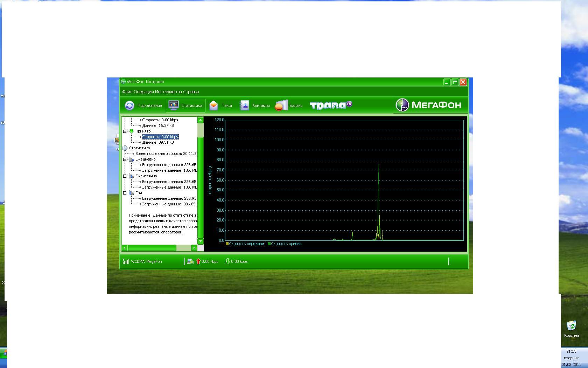This screenshot has width=588, height=368.
Task: Switch to the Текст tab label
Action: 227,105
